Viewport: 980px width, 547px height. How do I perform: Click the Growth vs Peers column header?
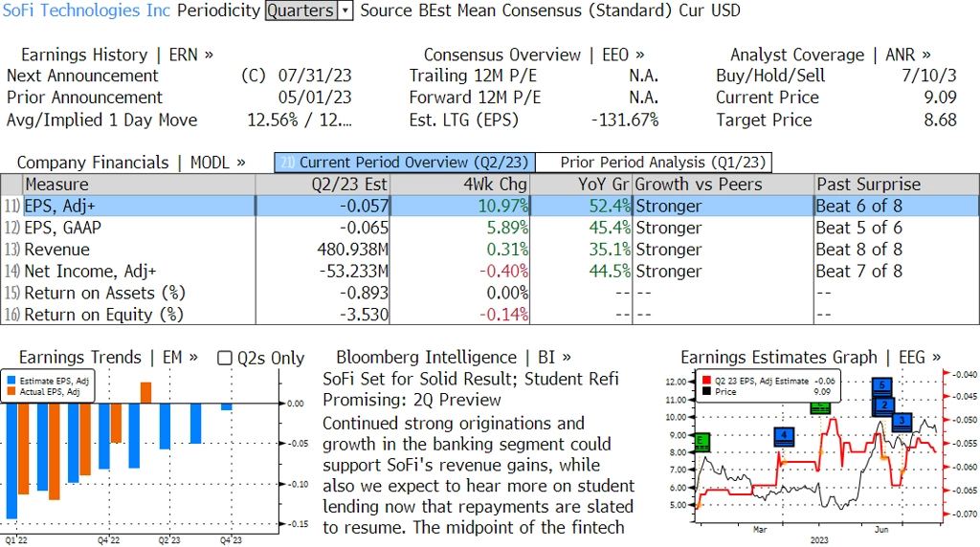[x=724, y=185]
